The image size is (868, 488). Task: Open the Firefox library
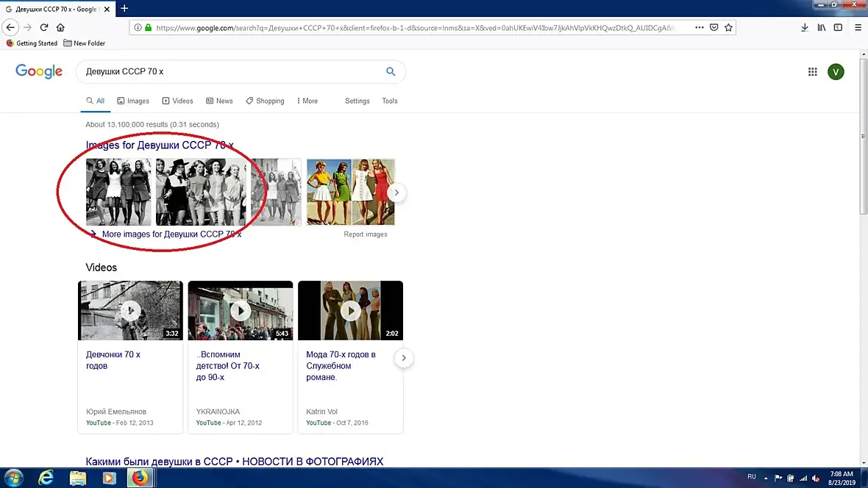tap(822, 27)
